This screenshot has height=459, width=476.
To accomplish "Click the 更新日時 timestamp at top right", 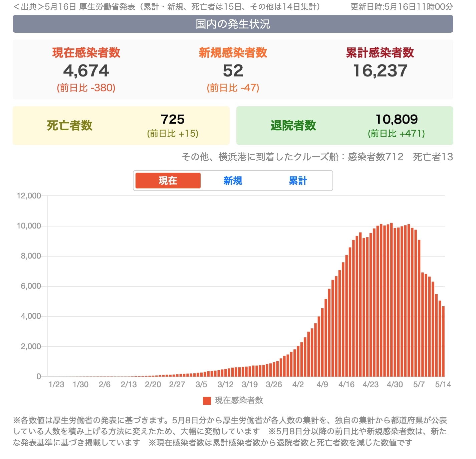I will pyautogui.click(x=402, y=7).
